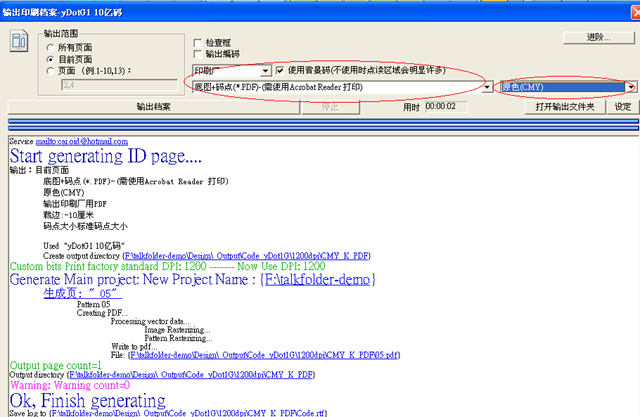Click the 设定 settings button

622,105
